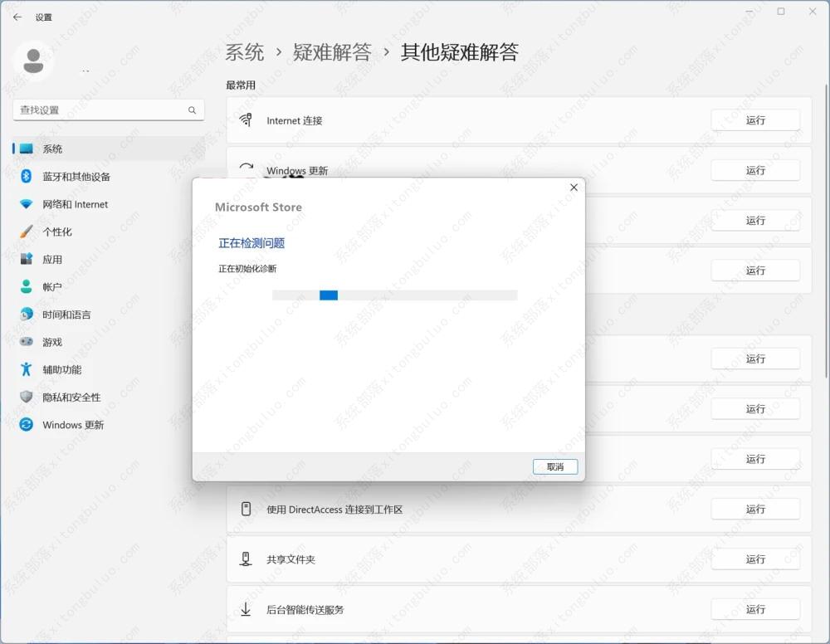The height and width of the screenshot is (644, 830).
Task: Click the 游戏 controller icon
Action: [27, 342]
